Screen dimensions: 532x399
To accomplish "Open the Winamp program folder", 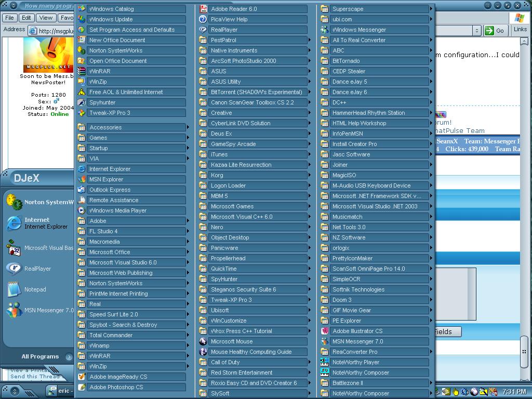I will pyautogui.click(x=131, y=345).
